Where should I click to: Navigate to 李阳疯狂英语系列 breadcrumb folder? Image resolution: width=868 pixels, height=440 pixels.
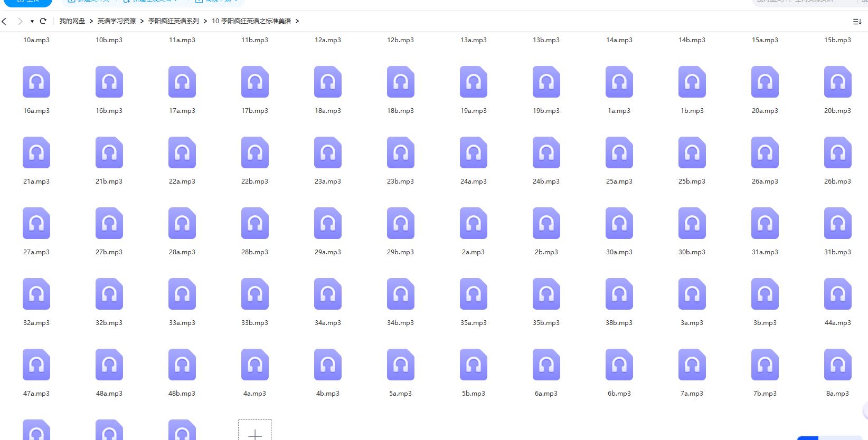pyautogui.click(x=174, y=21)
